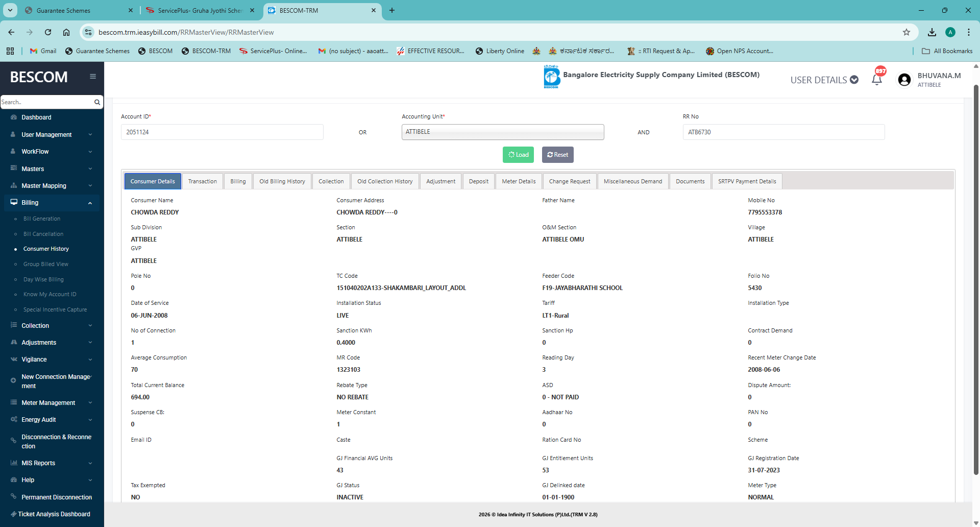Open All Bookmarks folder
The width and height of the screenshot is (980, 527).
[x=947, y=51]
